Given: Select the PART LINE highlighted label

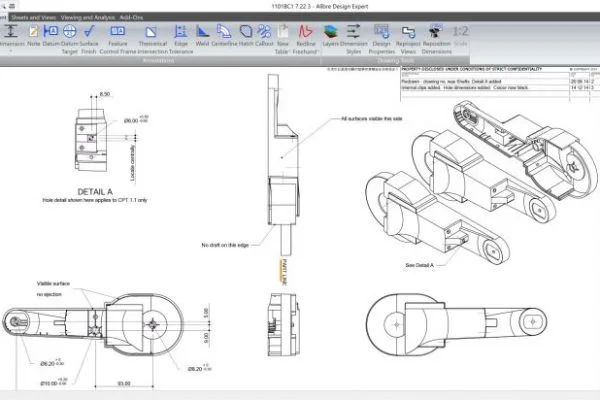Looking at the screenshot, I should pyautogui.click(x=284, y=272).
